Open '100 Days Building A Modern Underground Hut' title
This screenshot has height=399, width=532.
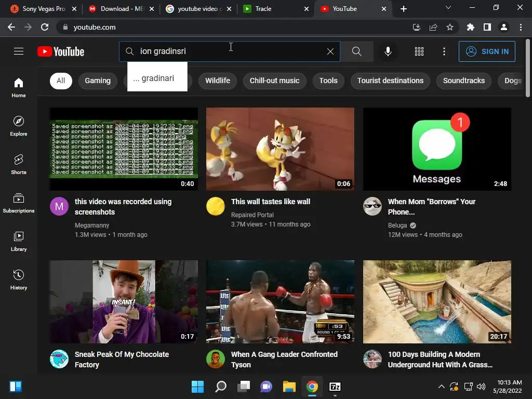[x=440, y=360]
